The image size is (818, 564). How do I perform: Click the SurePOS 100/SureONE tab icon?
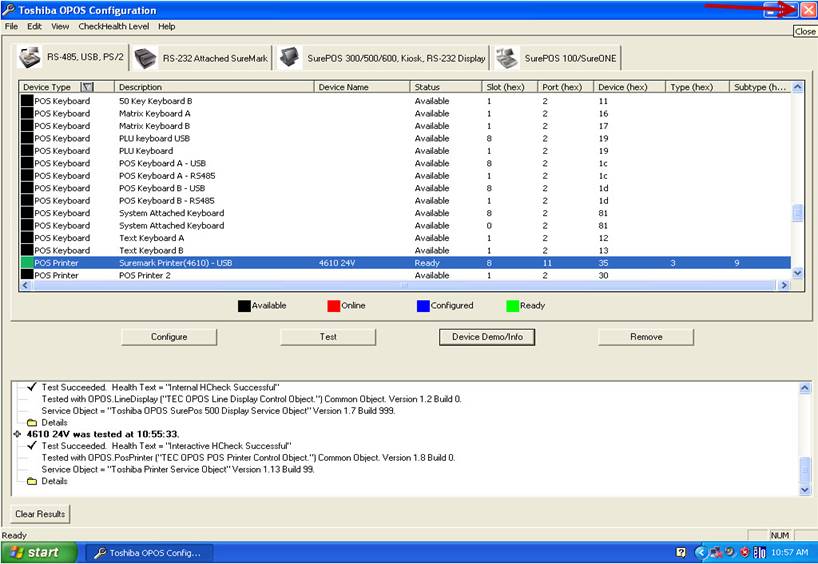point(507,58)
